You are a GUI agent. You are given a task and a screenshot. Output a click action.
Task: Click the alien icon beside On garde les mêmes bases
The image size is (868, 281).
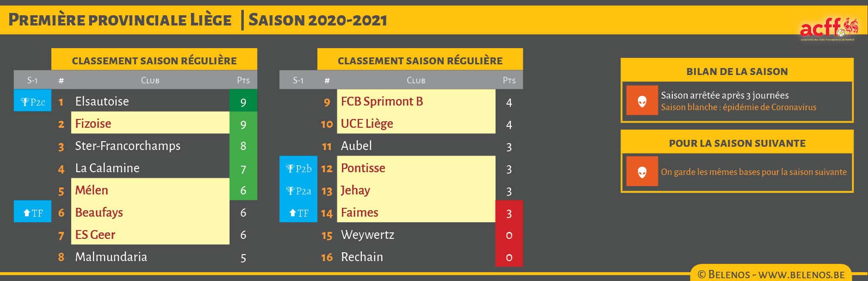coord(642,172)
